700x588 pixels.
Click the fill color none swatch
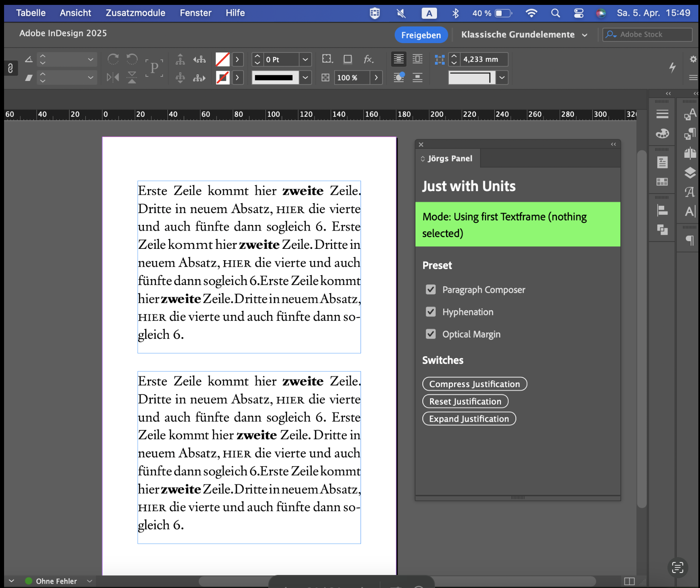tap(222, 59)
